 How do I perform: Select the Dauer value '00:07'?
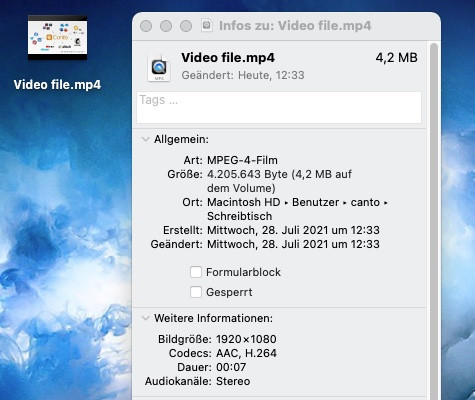231,367
